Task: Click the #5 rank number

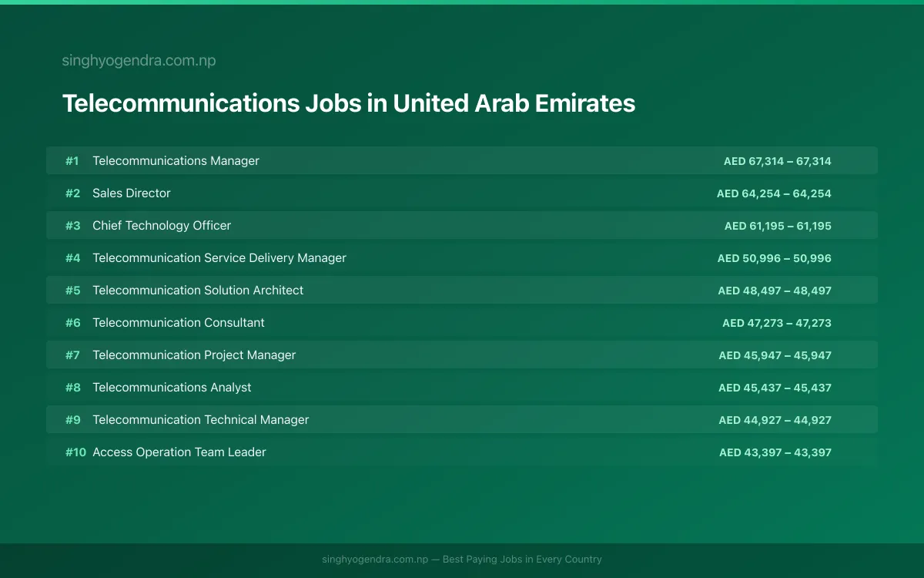Action: pyautogui.click(x=73, y=291)
